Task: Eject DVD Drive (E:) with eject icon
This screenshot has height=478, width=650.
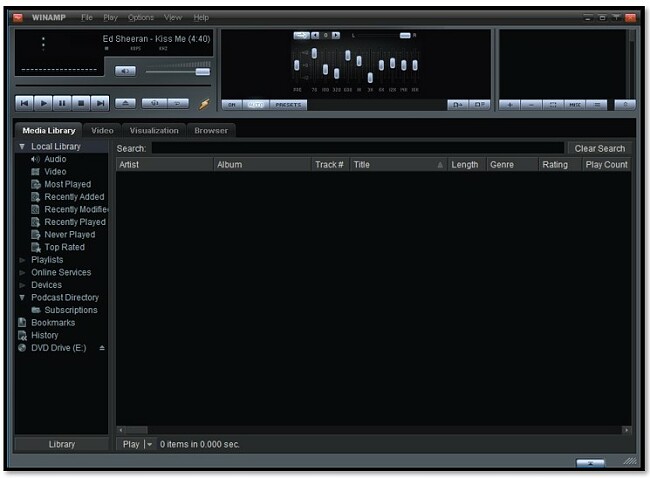Action: 102,348
